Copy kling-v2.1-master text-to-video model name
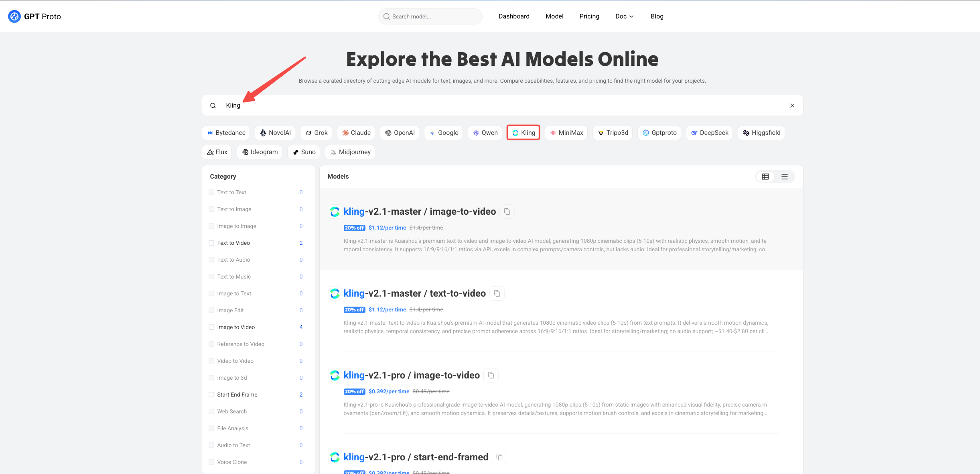This screenshot has height=474, width=980. tap(497, 293)
